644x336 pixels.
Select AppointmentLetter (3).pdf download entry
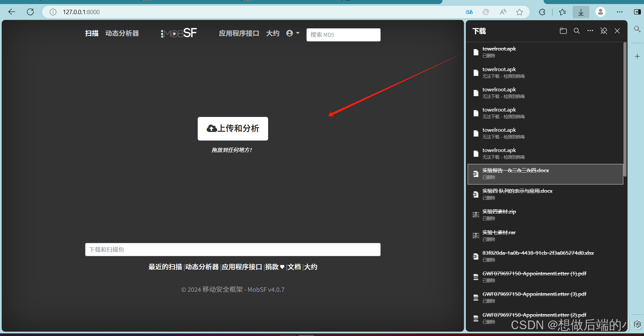(545, 297)
